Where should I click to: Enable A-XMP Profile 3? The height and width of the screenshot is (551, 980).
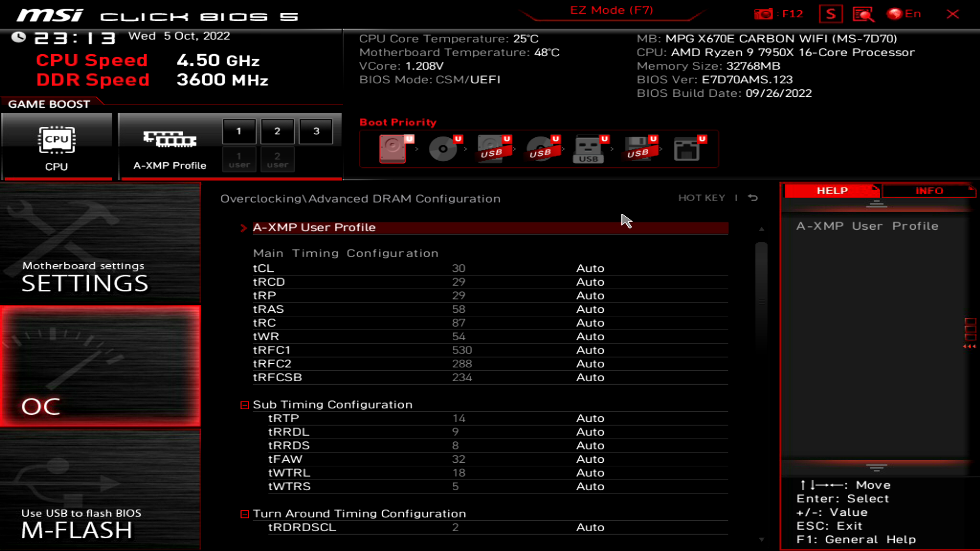tap(316, 131)
